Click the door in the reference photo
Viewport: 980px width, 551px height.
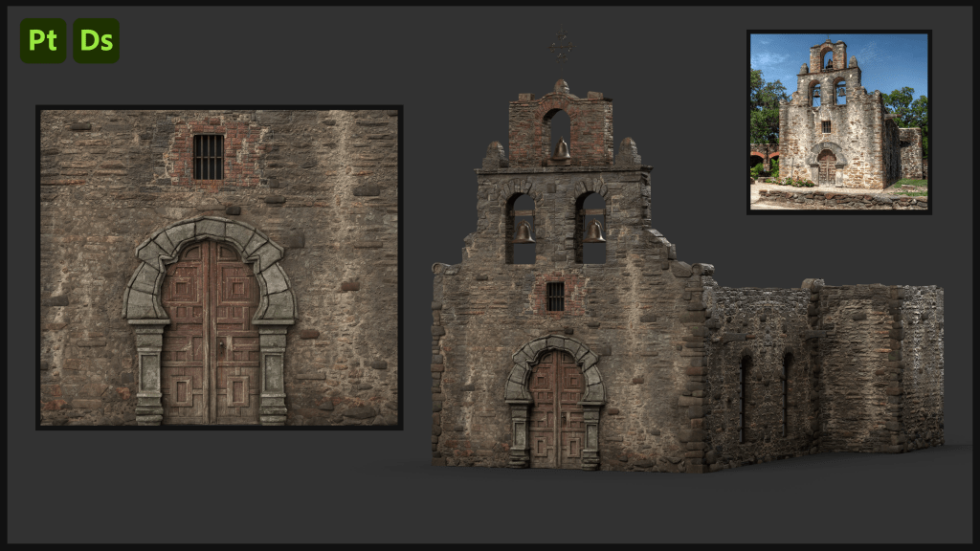(826, 168)
